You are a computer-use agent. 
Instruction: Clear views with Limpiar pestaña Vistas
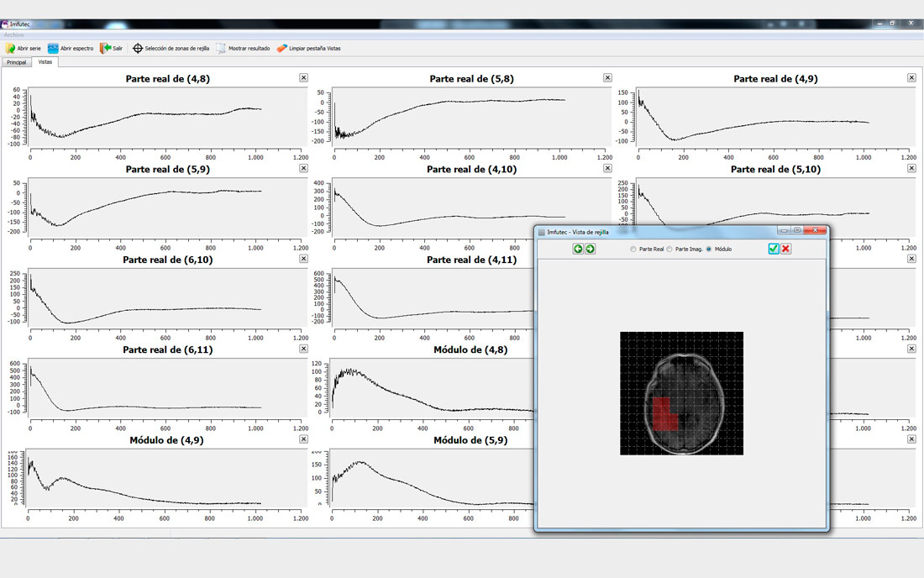(x=282, y=49)
